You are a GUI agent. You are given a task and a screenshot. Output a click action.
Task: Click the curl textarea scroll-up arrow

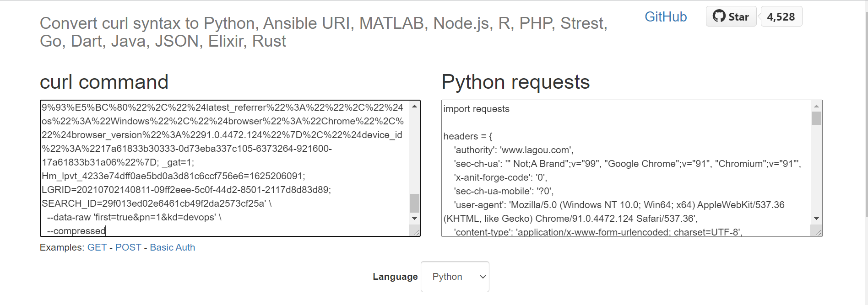414,106
